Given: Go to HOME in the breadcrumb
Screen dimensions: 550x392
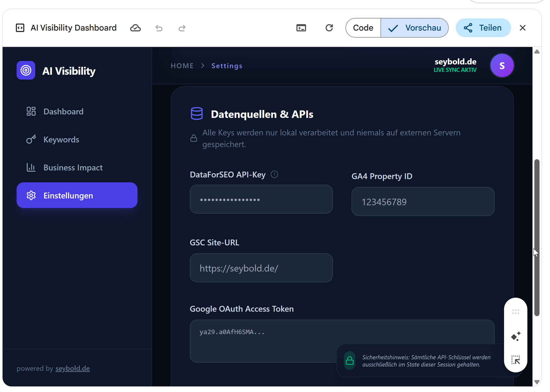Looking at the screenshot, I should [182, 66].
